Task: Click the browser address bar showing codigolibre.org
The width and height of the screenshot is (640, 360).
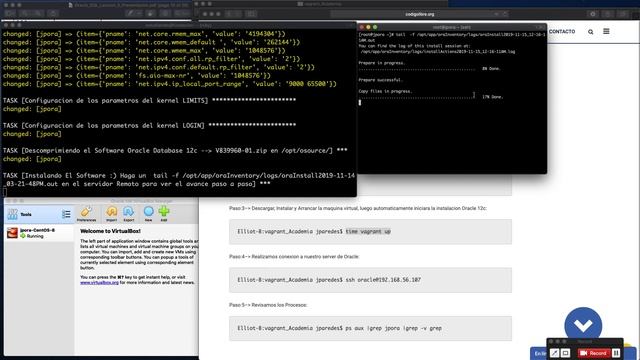Action: click(x=420, y=14)
